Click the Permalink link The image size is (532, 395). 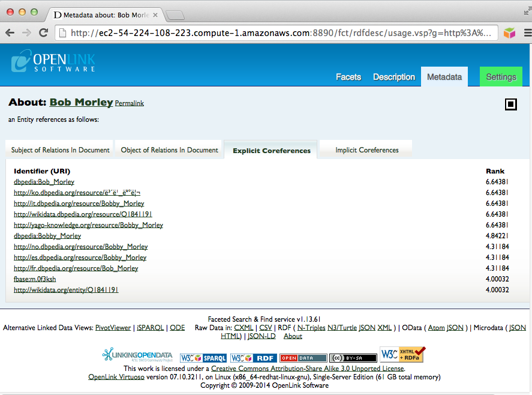130,103
